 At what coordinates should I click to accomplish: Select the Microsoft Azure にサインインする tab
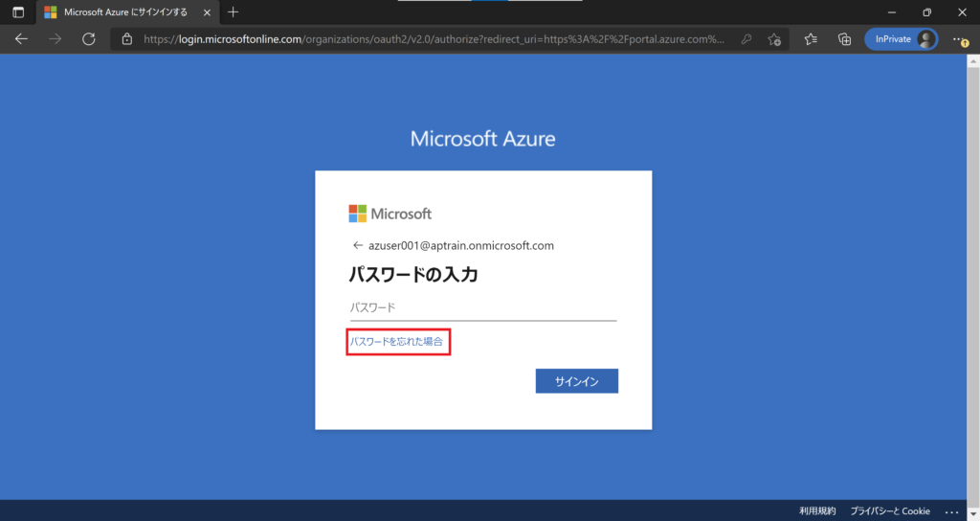point(128,11)
